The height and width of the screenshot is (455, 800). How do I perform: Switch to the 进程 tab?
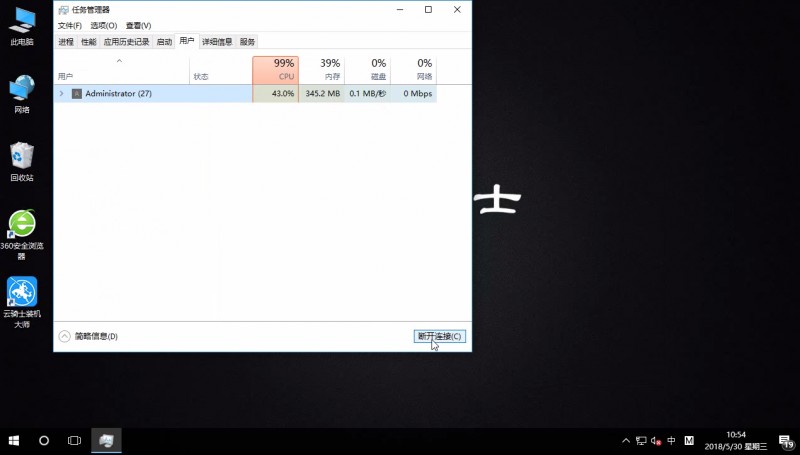[66, 42]
